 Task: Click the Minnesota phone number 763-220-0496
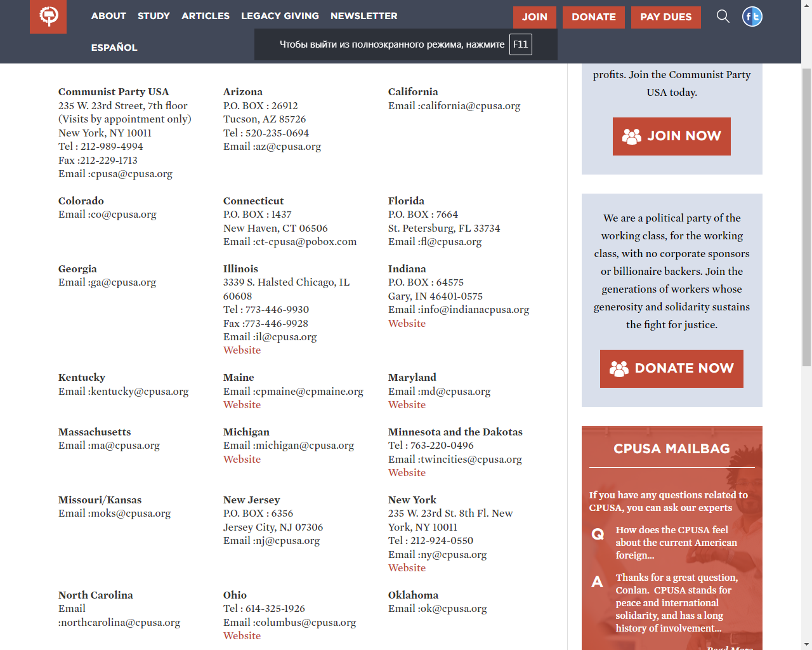(x=442, y=446)
